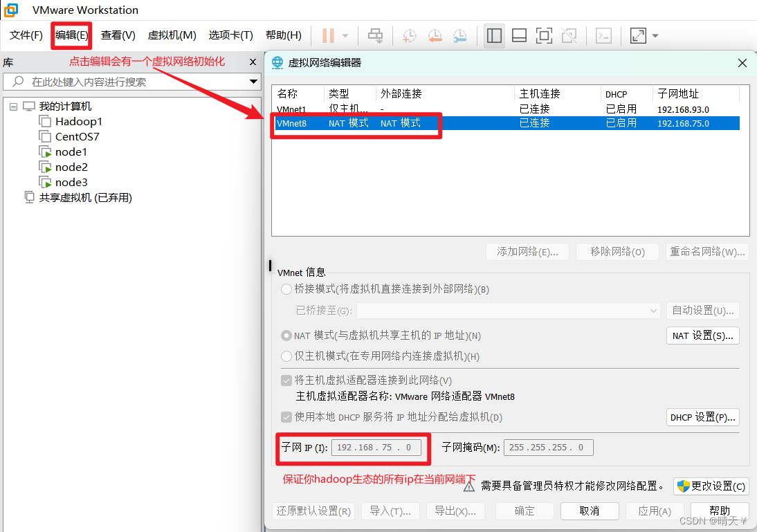Open the snapshot manager icon
The height and width of the screenshot is (532, 757).
(460, 35)
